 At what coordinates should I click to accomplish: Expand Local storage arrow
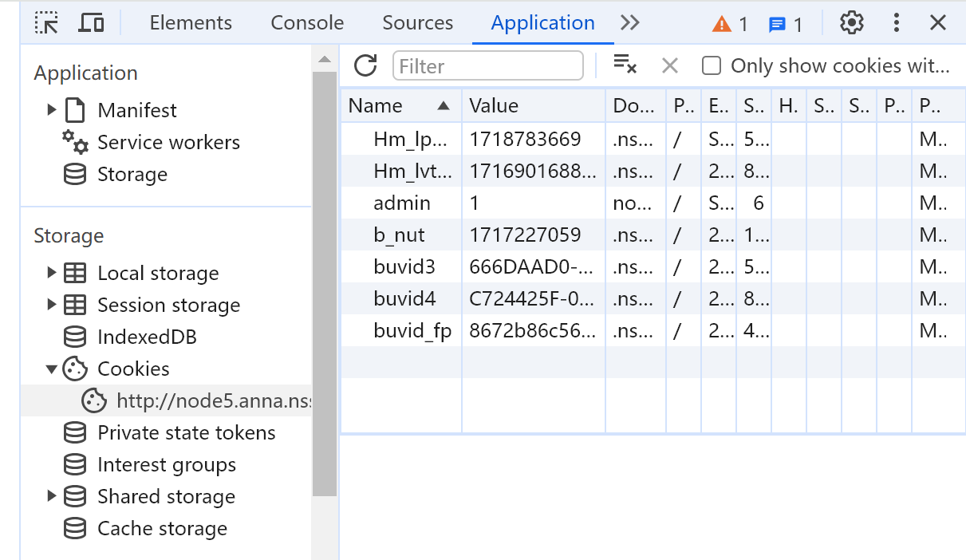(x=52, y=273)
